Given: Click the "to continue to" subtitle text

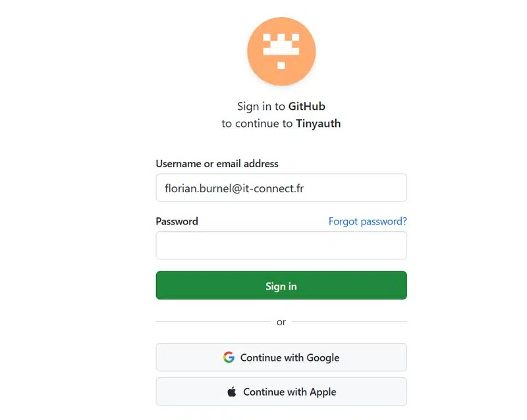Looking at the screenshot, I should point(258,123).
